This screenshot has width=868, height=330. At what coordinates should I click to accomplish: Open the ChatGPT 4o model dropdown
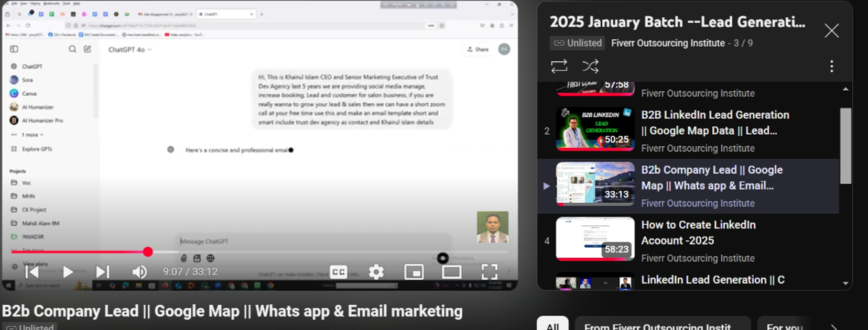(x=130, y=50)
